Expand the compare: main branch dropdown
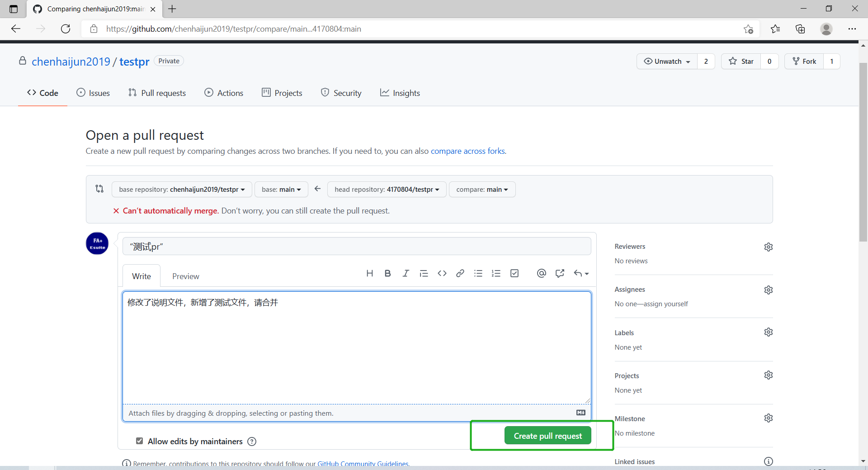This screenshot has height=470, width=868. coord(482,190)
